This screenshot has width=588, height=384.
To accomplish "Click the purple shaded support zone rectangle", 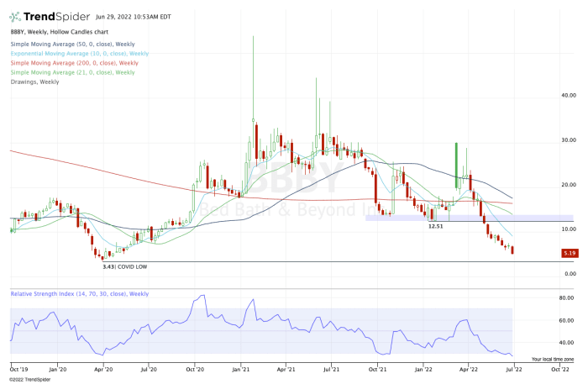I will point(470,218).
